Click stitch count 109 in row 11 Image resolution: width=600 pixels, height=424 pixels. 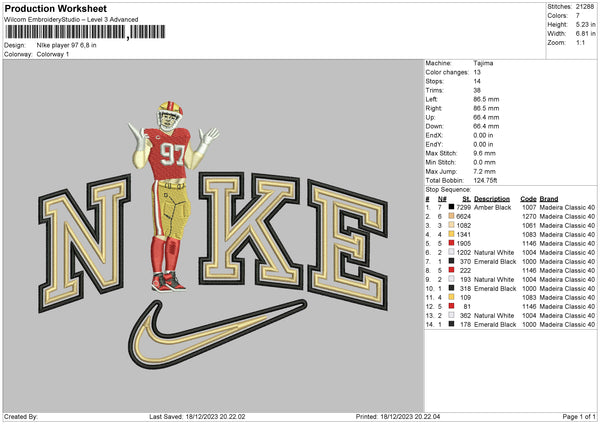(465, 297)
